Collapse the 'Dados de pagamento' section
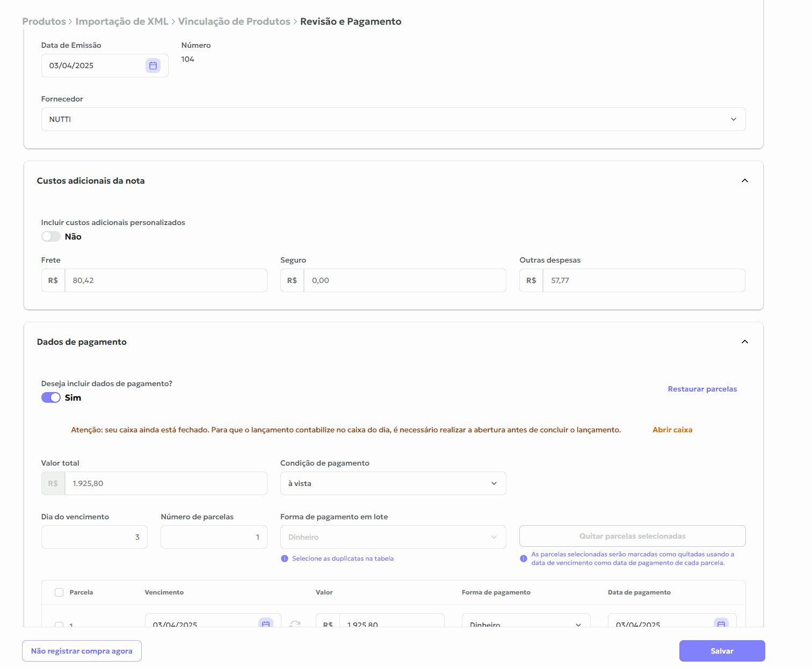This screenshot has height=667, width=812. click(x=744, y=342)
